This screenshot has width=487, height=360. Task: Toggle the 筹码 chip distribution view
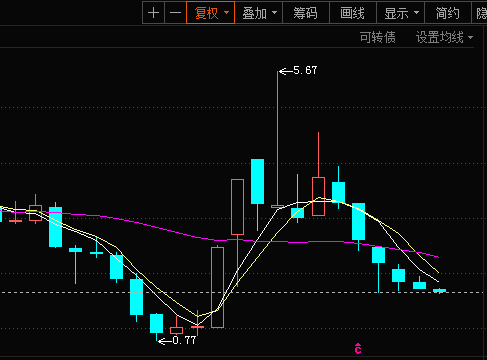[x=306, y=13]
